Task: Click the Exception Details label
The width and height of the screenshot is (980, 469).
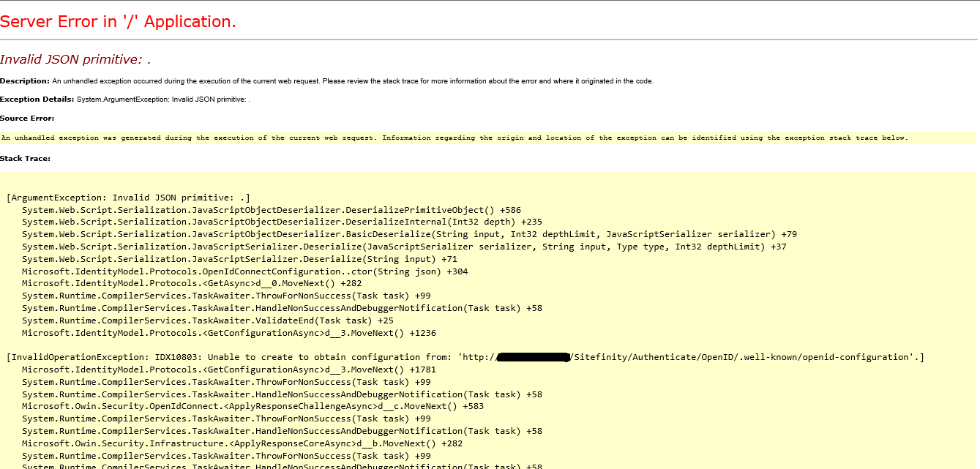Action: click(36, 99)
